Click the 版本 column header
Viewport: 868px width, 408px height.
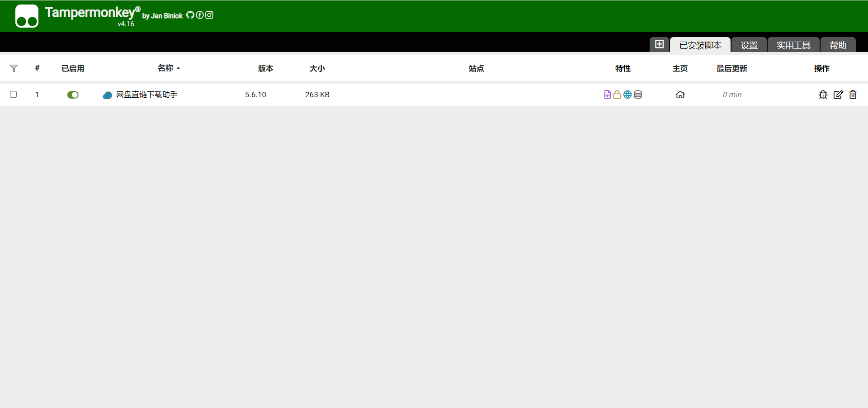click(x=266, y=68)
